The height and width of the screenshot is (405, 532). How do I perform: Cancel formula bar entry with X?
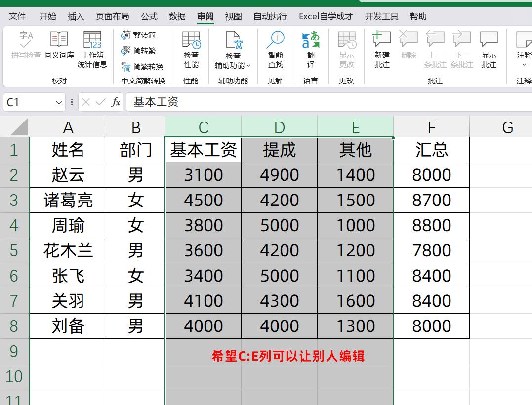[x=86, y=102]
